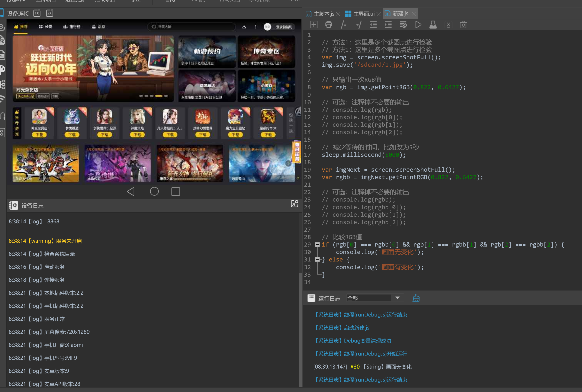Click the format code icon with the eraser
The height and width of the screenshot is (392, 582).
pyautogui.click(x=403, y=25)
